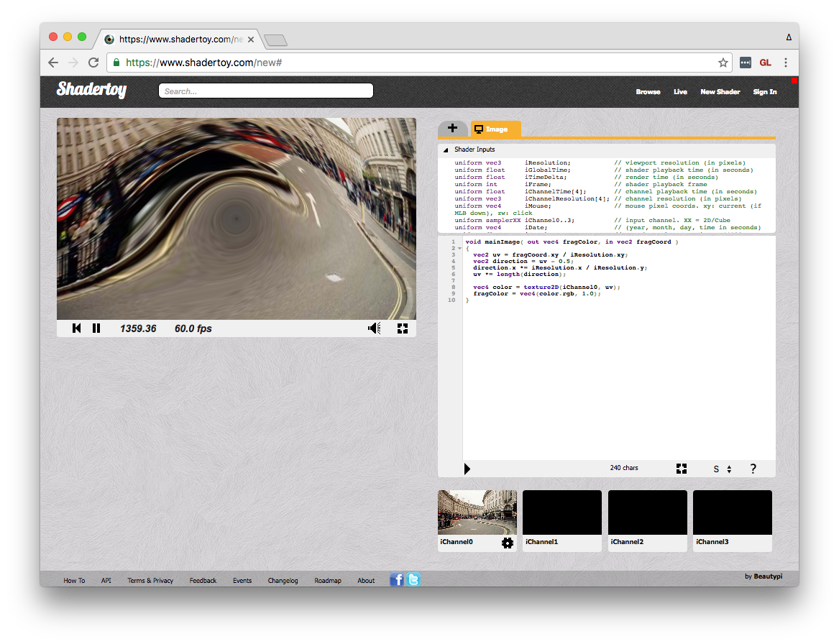Screen dimensions: 839x644
Task: Open the Browse page
Action: point(648,92)
